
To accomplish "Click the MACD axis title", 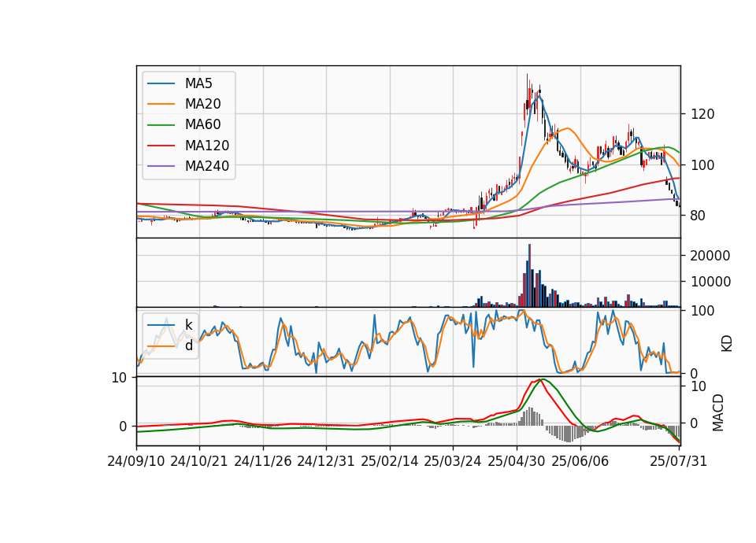I will coord(718,412).
